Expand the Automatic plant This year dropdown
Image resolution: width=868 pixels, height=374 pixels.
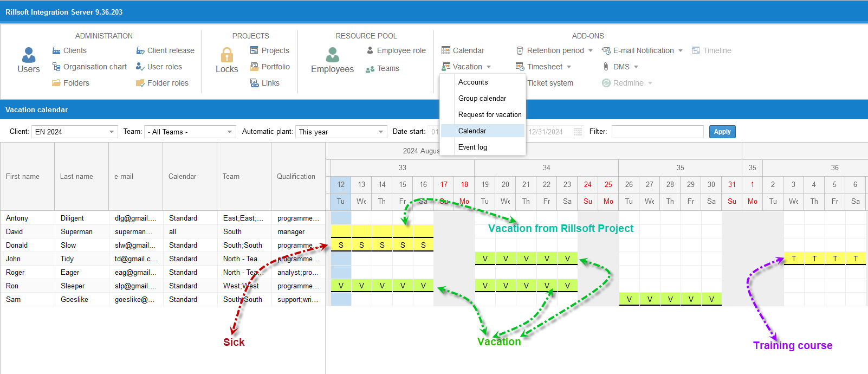(381, 132)
